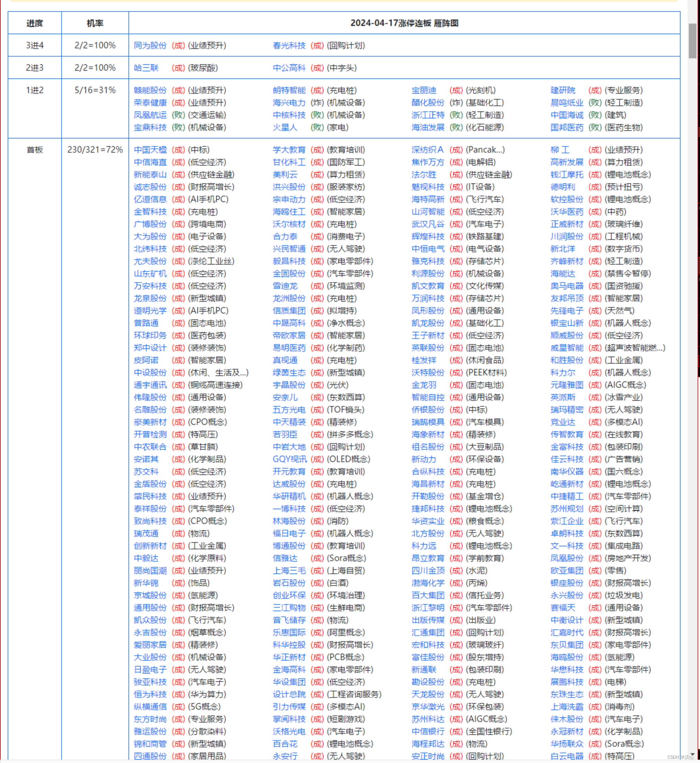Viewport: 700px width, 763px height.
Task: Open the 春光科技 stock link
Action: [289, 46]
